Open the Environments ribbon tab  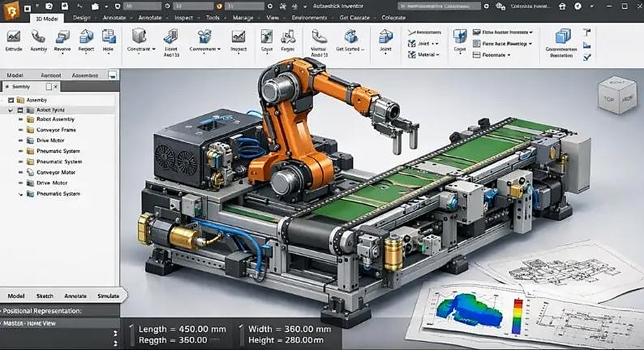309,18
